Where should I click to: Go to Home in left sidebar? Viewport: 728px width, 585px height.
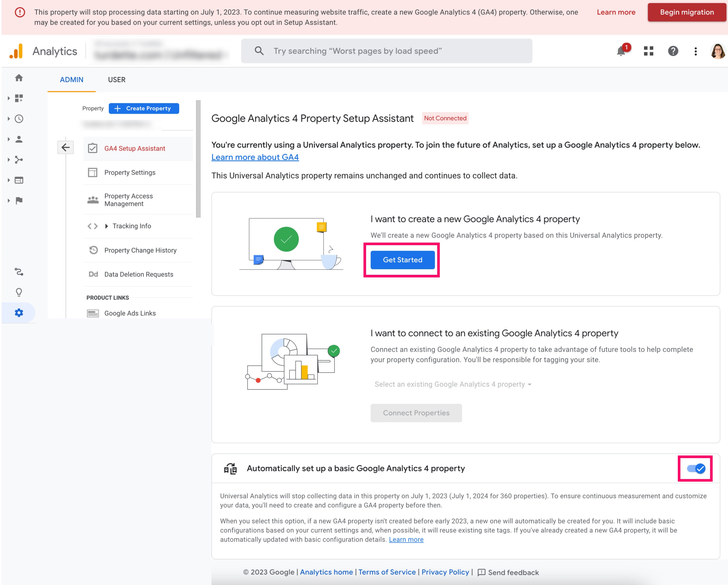tap(19, 78)
